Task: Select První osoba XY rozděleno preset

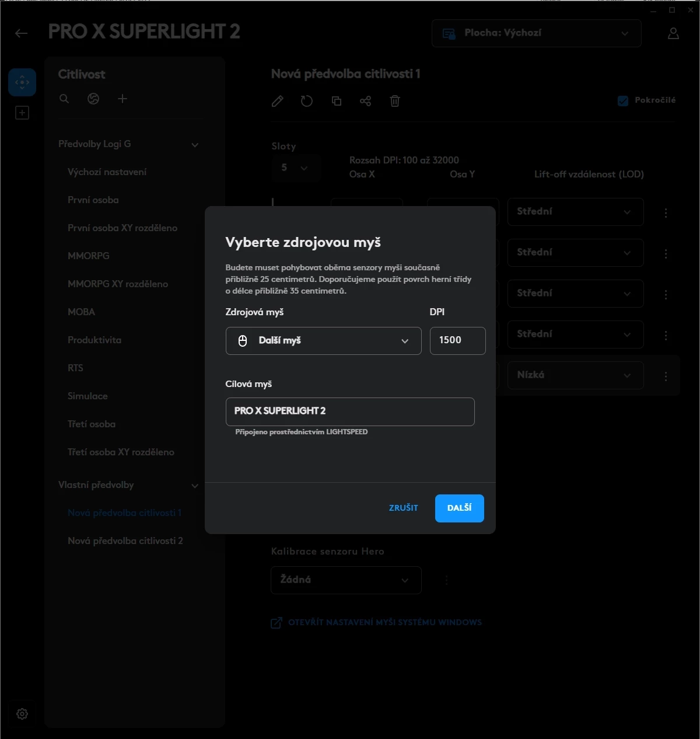Action: point(123,228)
